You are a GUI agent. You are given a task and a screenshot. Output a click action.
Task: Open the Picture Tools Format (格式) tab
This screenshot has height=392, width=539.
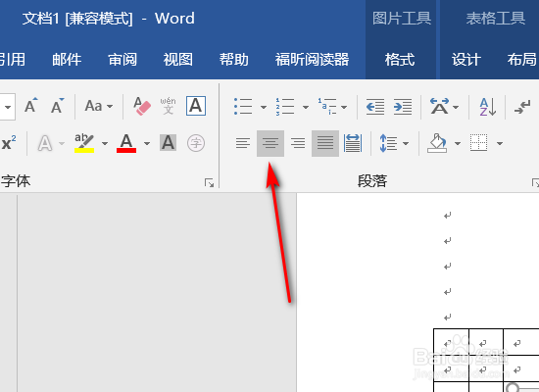point(400,60)
